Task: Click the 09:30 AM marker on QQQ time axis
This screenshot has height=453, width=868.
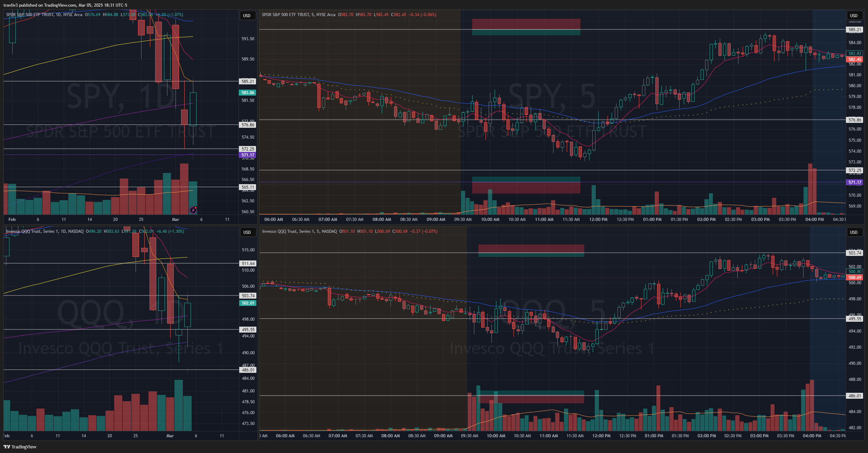Action: [469, 436]
